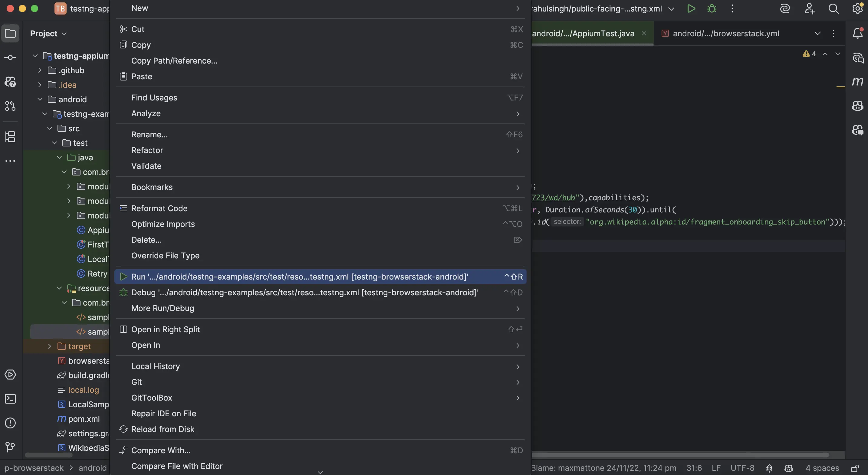Open the Terminal tool window
The image size is (868, 475).
click(x=10, y=399)
